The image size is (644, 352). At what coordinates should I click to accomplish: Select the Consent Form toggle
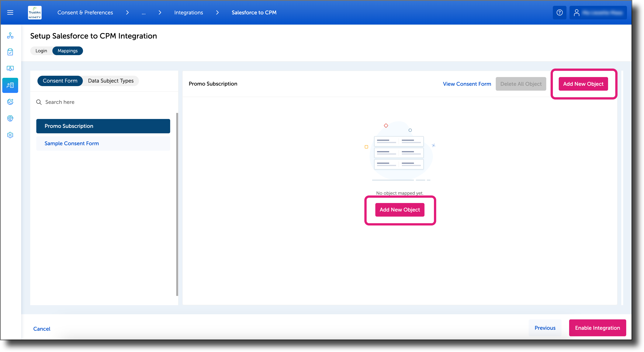pyautogui.click(x=60, y=81)
